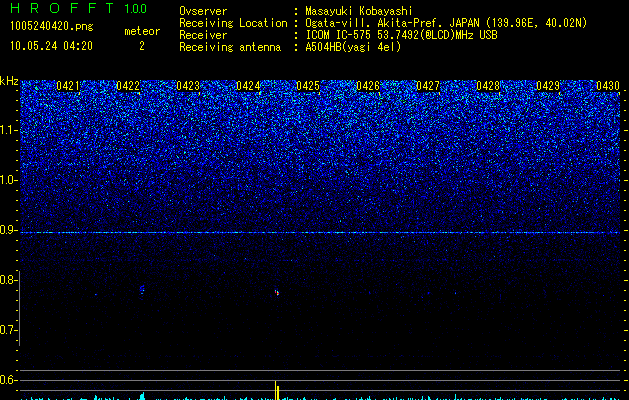Click the 0.6 frequency axis label

(8, 380)
